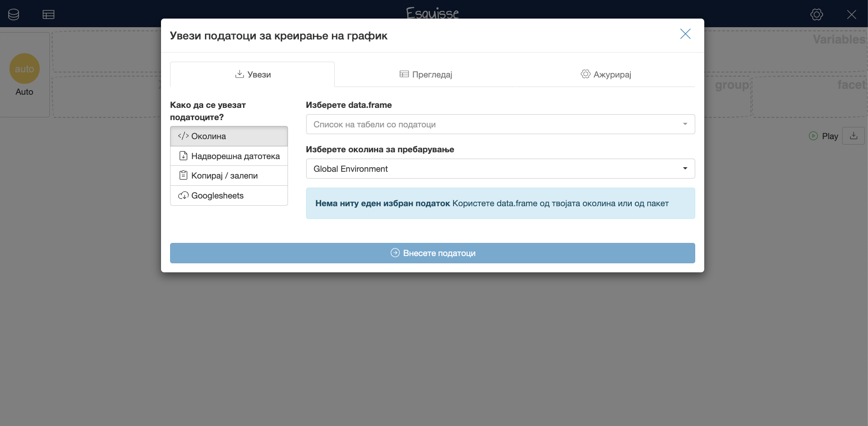Close the Esquisse app with header X
868x426 pixels.
pos(851,15)
